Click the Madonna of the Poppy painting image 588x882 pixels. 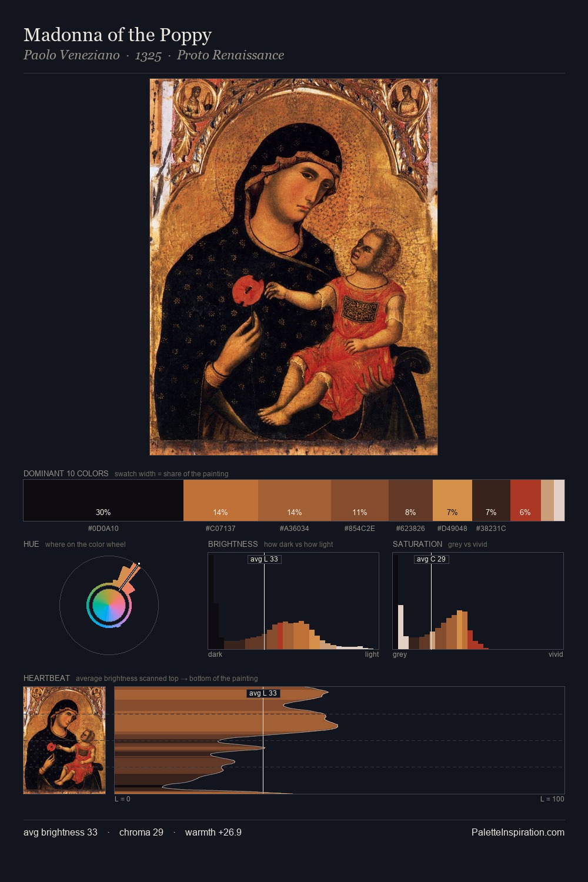[x=293, y=267]
